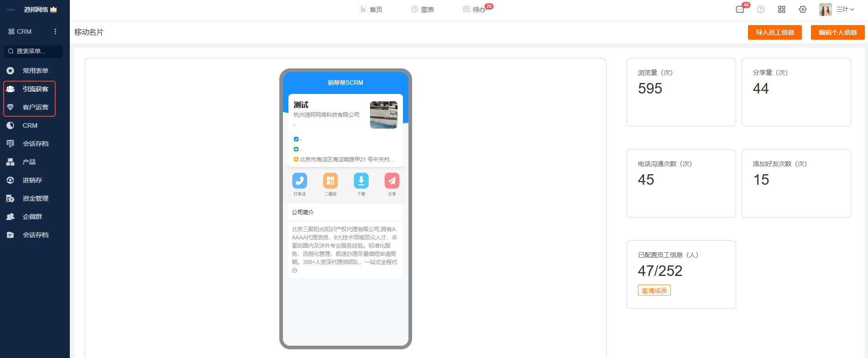This screenshot has height=358, width=868.
Task: Click the help question mark icon
Action: click(761, 10)
